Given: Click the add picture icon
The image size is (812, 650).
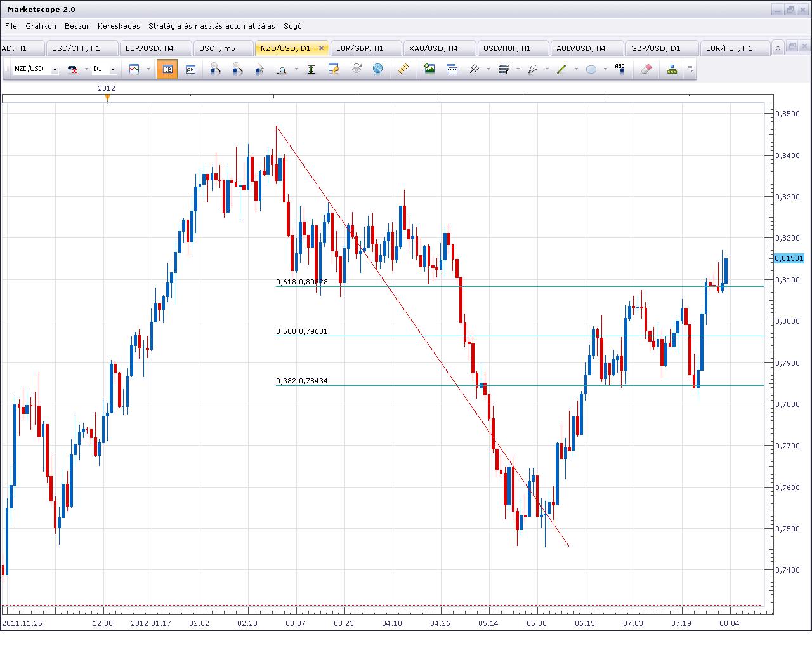Looking at the screenshot, I should point(429,69).
